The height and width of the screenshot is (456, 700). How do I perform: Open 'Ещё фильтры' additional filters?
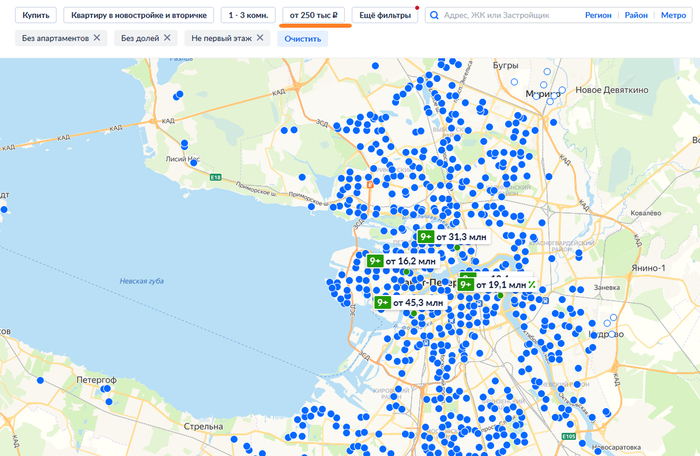tap(385, 16)
